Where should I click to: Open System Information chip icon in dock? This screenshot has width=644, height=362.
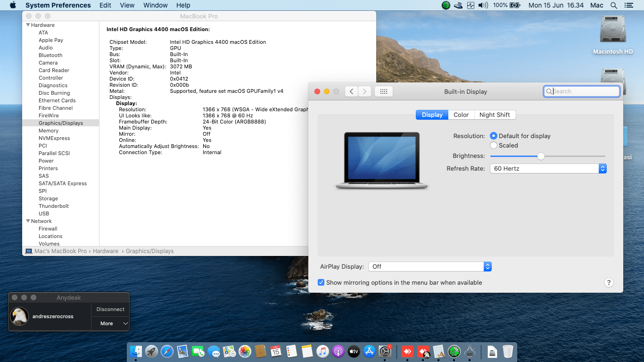point(470,351)
